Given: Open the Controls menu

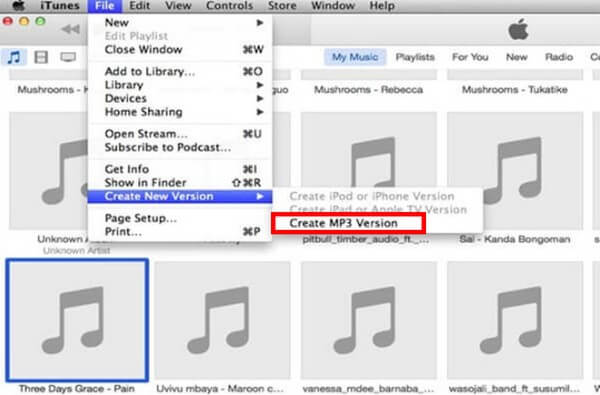Looking at the screenshot, I should point(230,6).
